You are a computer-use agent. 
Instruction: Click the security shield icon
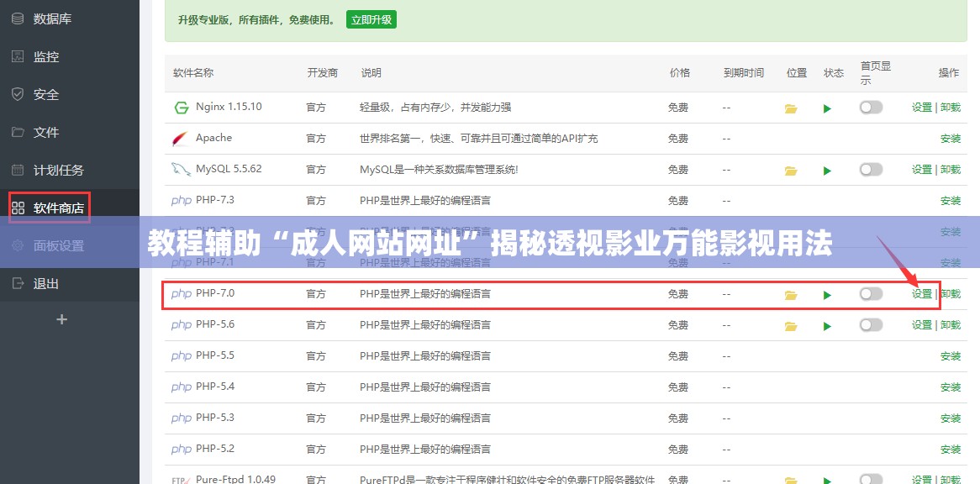18,94
